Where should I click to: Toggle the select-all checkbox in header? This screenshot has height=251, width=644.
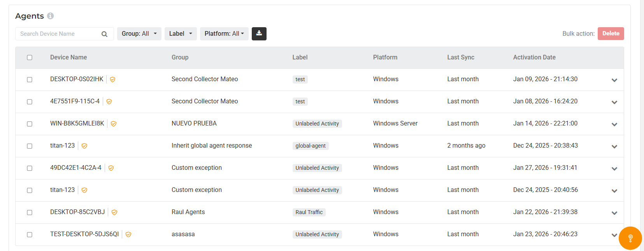[x=30, y=58]
